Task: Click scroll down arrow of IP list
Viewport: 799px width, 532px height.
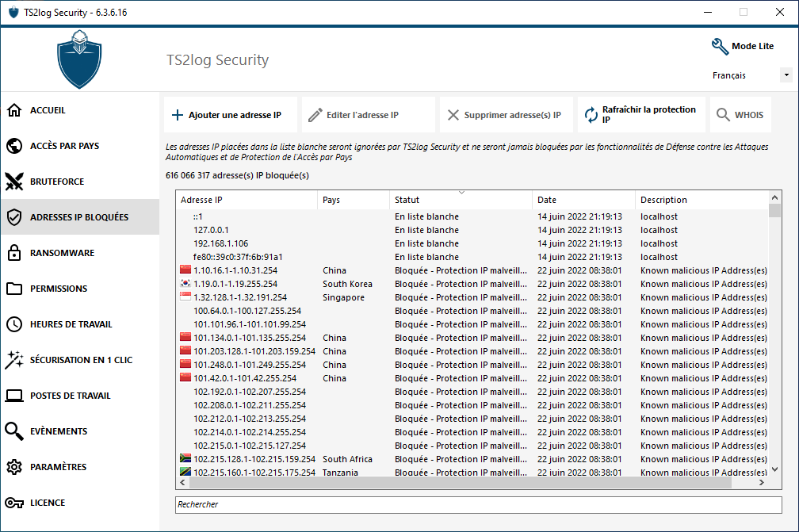Action: click(774, 469)
